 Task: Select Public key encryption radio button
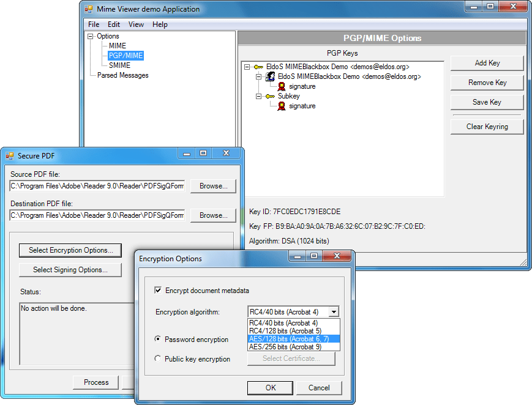[x=158, y=359]
